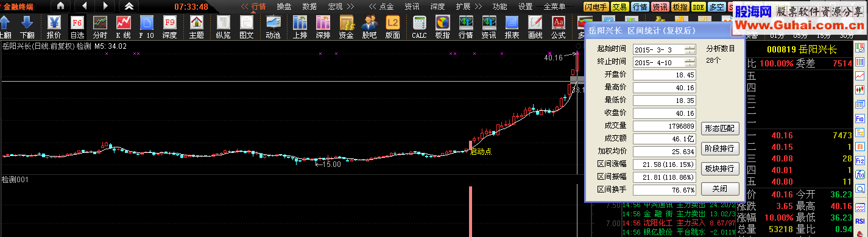
Task: Open the 上排 ranking icon
Action: [x=300, y=23]
